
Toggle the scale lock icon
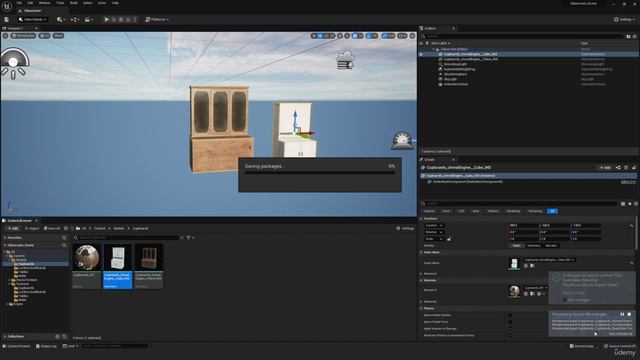(x=449, y=239)
